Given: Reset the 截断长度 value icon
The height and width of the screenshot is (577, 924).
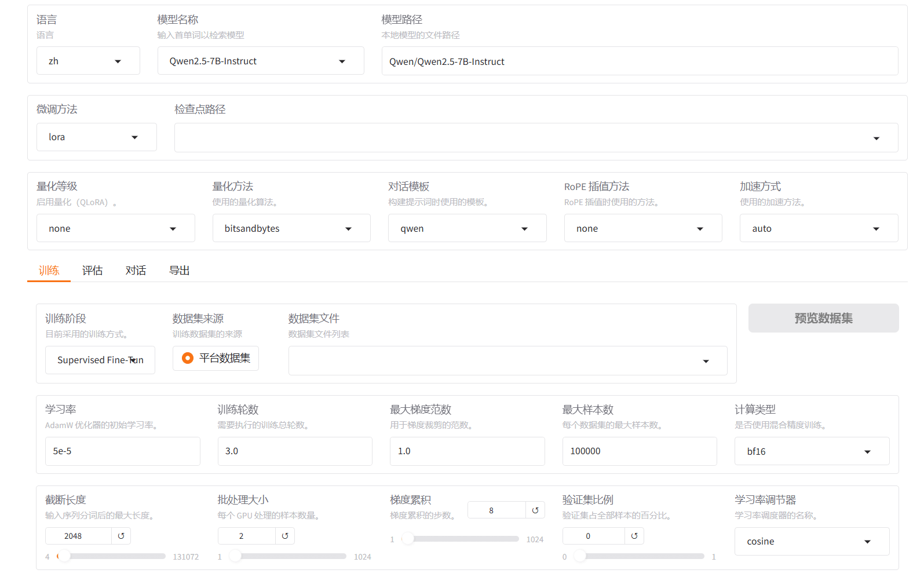Looking at the screenshot, I should pos(121,536).
